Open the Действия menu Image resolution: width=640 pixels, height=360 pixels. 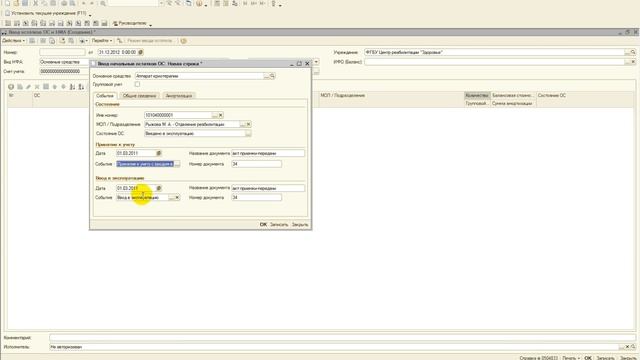coord(13,41)
